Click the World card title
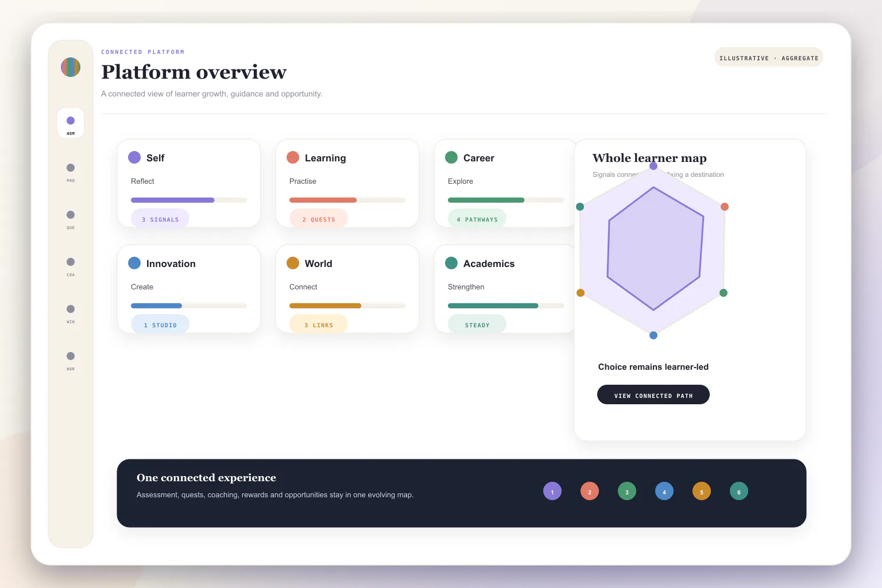This screenshot has width=882, height=588. tap(319, 264)
